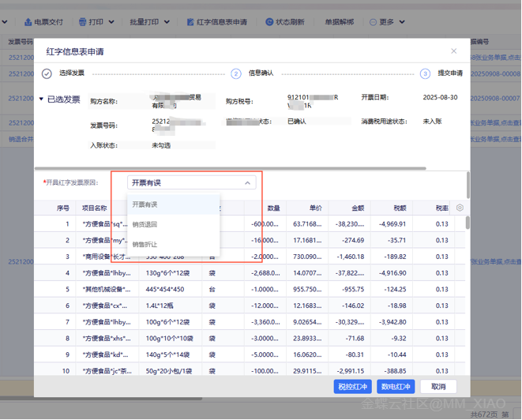Screen dimensions: 522x420
Task: Click the dialog vertical scrollbar thumb
Action: tap(468, 185)
